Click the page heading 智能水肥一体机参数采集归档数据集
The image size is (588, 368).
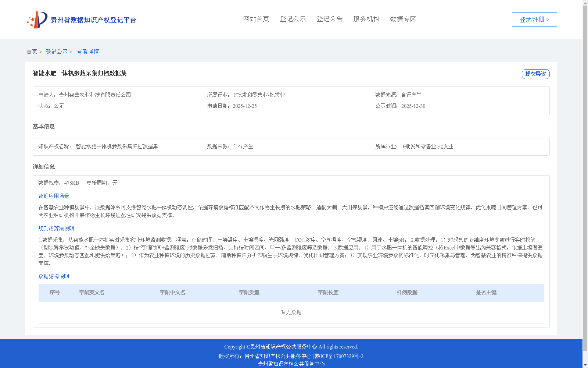80,73
